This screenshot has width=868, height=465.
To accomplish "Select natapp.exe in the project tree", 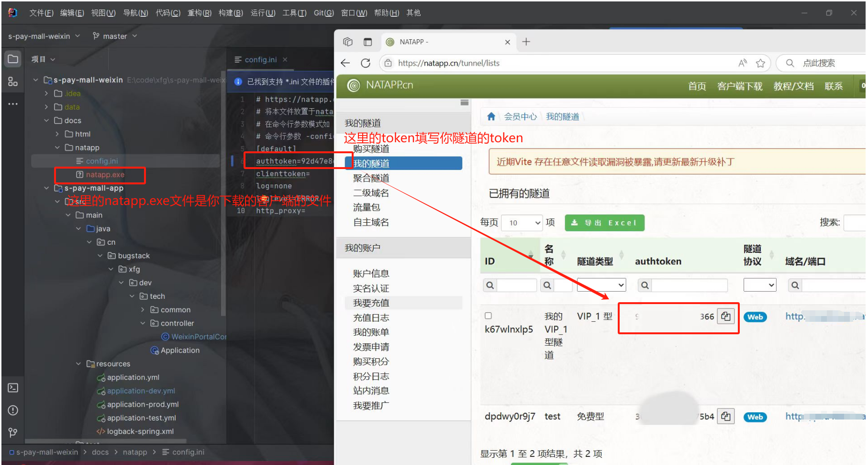I will [x=105, y=174].
